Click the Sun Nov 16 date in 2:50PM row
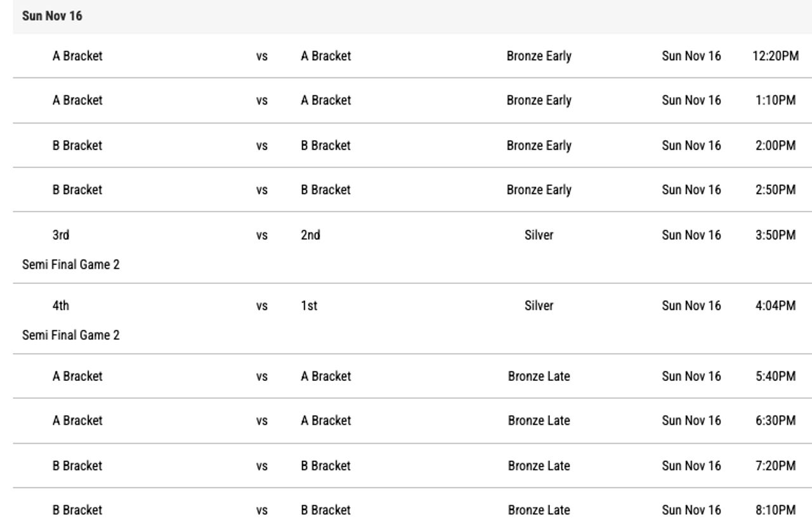812x528 pixels. [x=691, y=190]
